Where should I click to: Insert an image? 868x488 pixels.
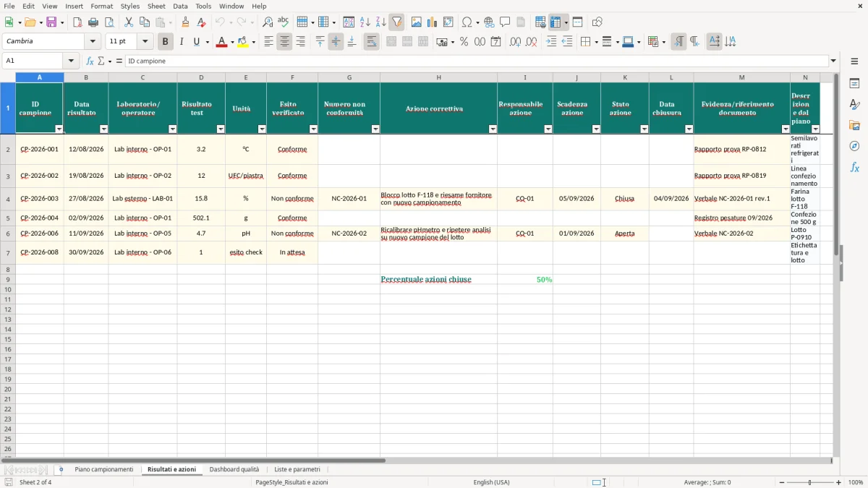417,22
